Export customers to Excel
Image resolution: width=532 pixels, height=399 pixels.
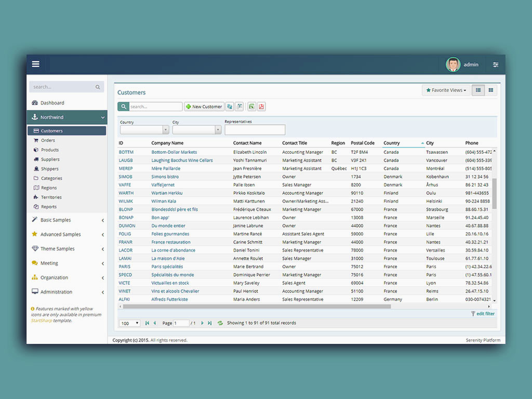[251, 107]
